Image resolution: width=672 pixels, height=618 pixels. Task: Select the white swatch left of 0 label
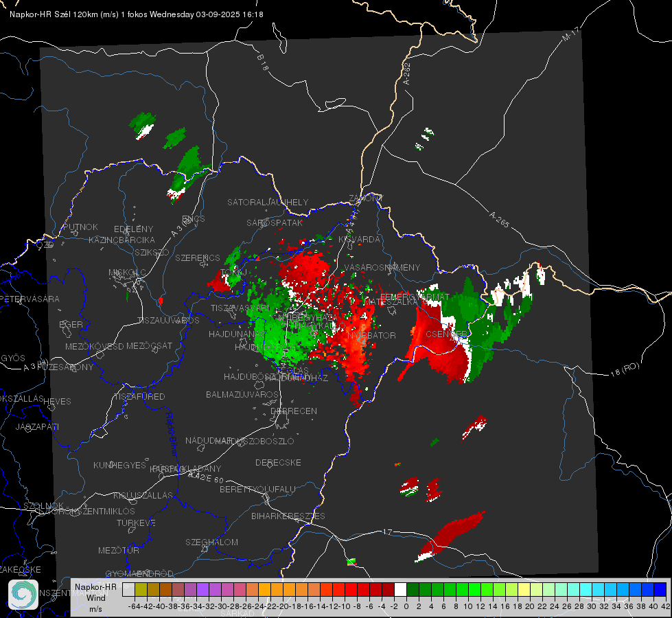(x=400, y=589)
